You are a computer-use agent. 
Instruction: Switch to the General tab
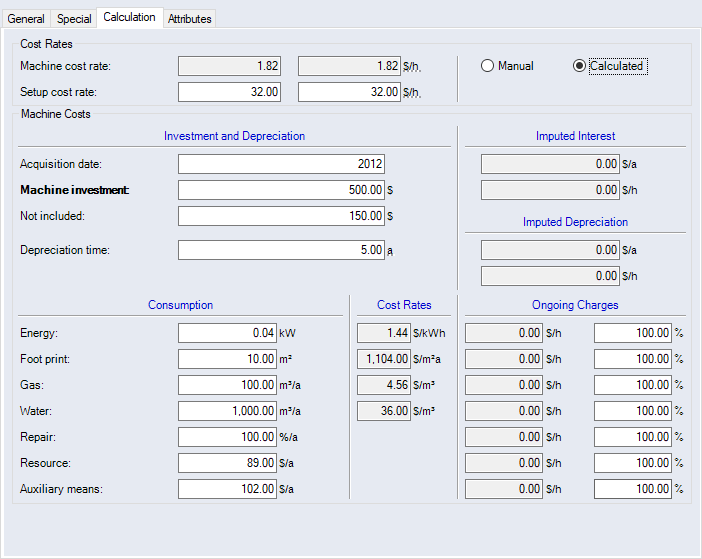[x=26, y=19]
